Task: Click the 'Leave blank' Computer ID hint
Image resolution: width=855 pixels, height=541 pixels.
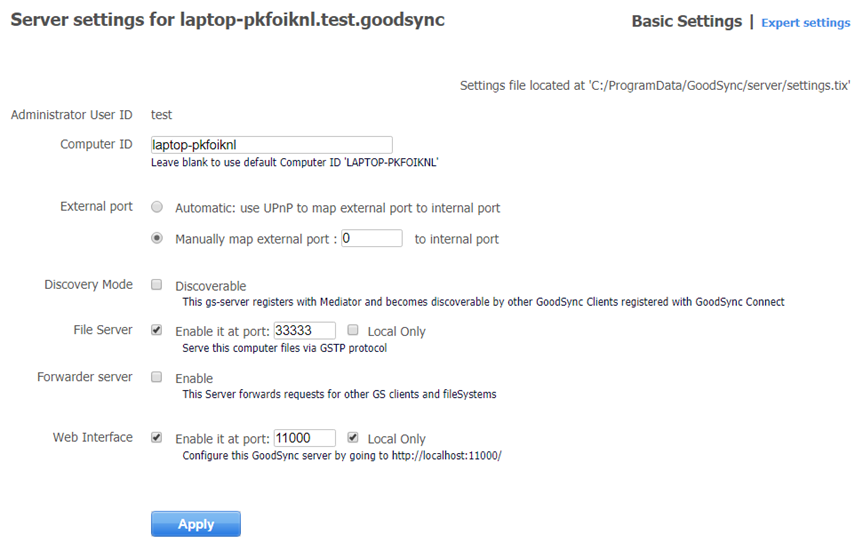Action: pyautogui.click(x=295, y=162)
